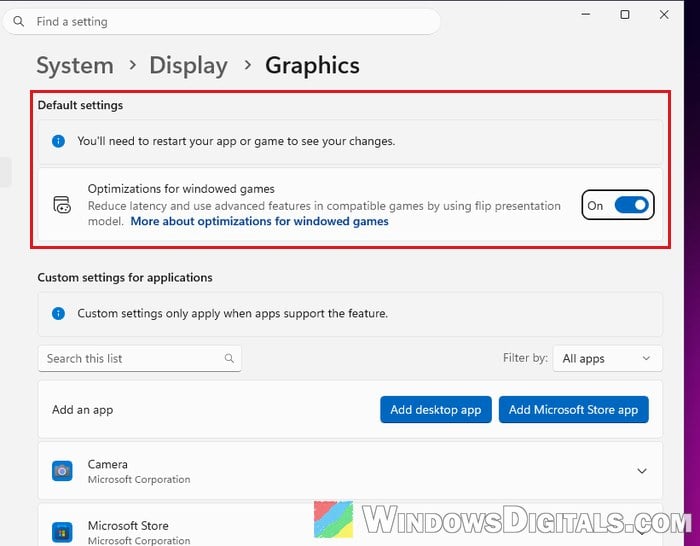Viewport: 700px width, 546px height.
Task: Click the Custom settings for applications heading
Action: 125,278
